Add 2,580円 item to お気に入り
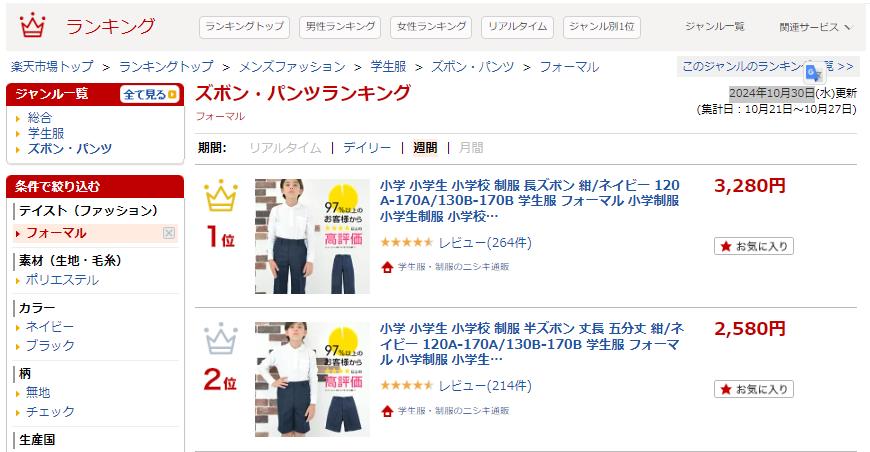 coord(753,389)
